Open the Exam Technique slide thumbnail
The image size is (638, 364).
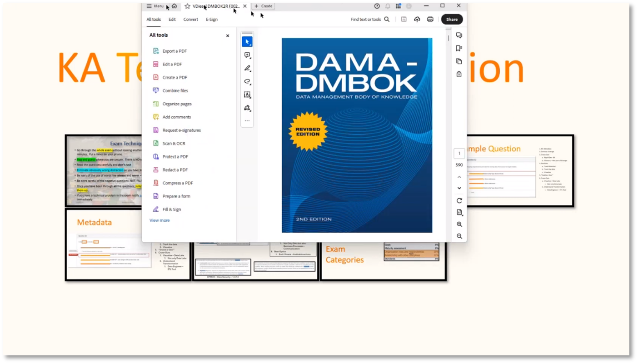(104, 171)
